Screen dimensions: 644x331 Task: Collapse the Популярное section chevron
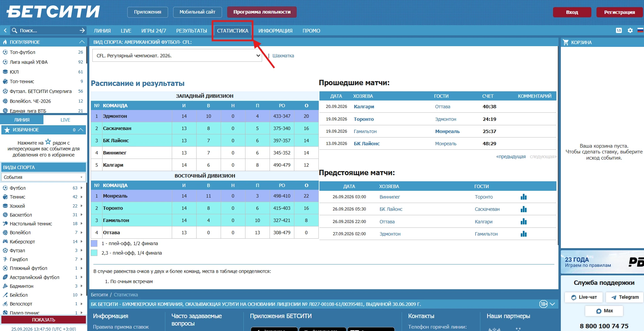(81, 42)
